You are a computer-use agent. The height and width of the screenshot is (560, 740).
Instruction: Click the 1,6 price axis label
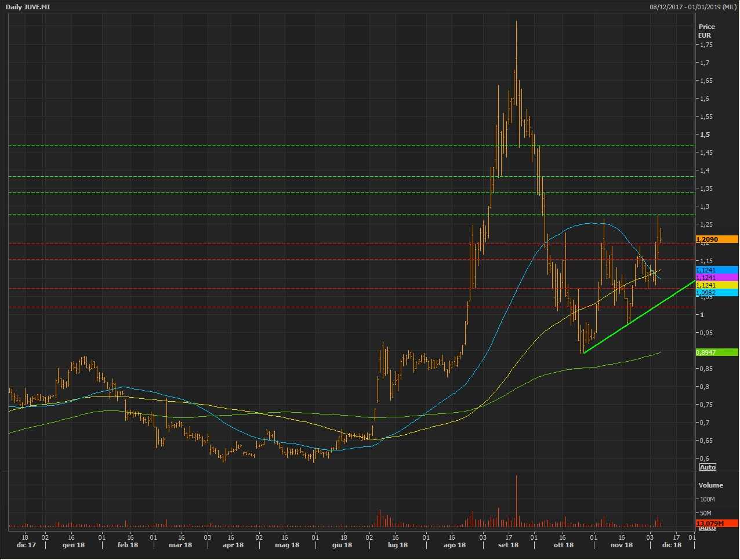pos(705,99)
